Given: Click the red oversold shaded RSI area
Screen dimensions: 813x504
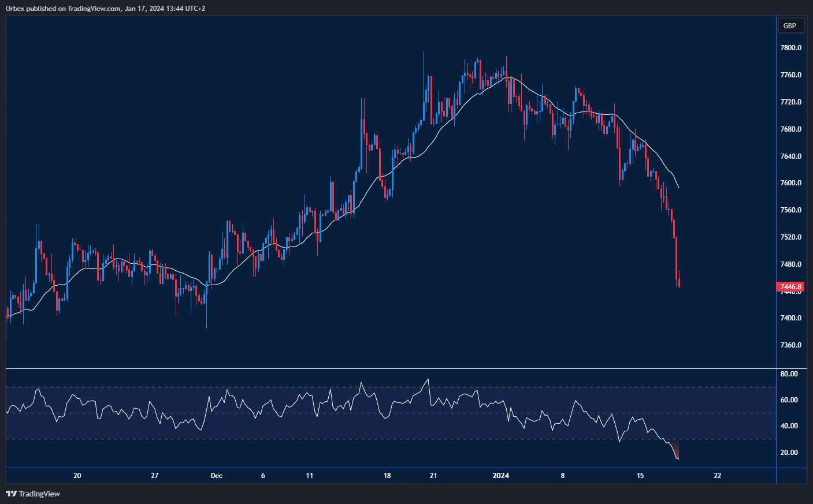Looking at the screenshot, I should [x=675, y=449].
